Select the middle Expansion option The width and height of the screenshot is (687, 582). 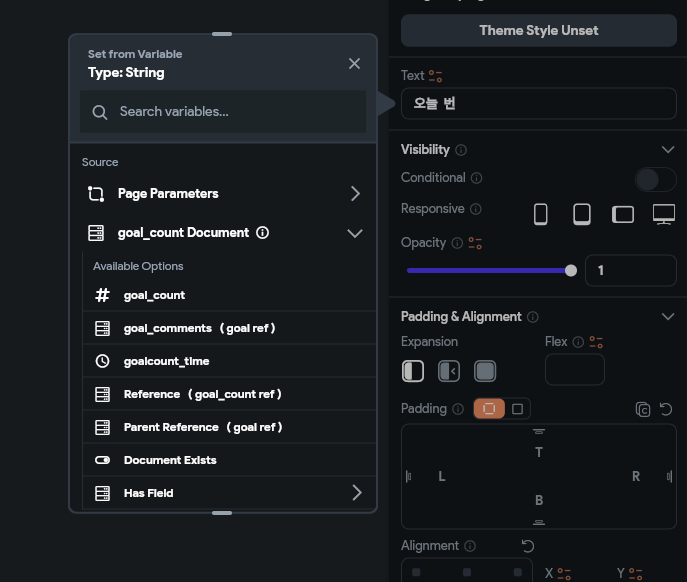(449, 371)
